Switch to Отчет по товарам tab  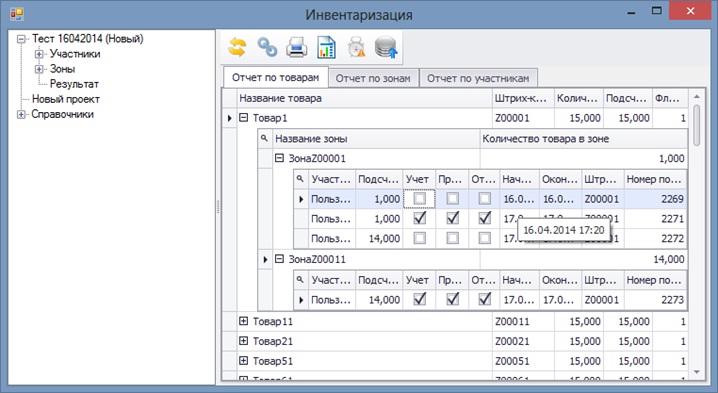point(276,77)
